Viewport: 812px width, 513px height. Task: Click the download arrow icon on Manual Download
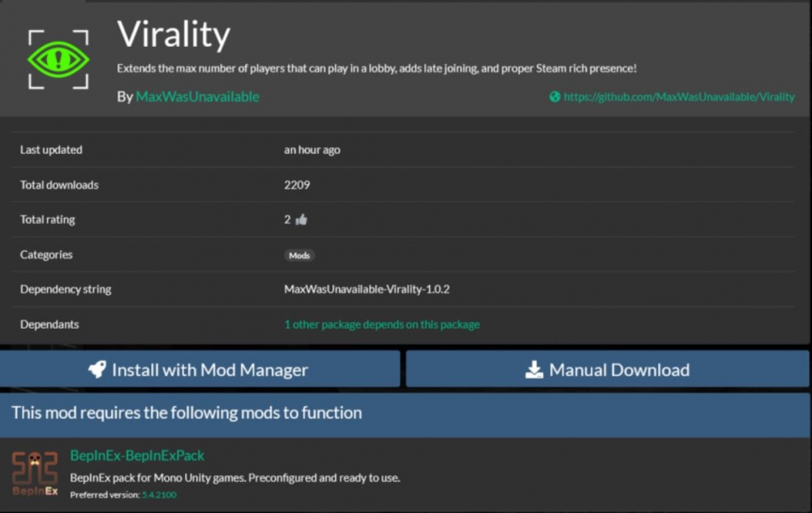tap(534, 369)
